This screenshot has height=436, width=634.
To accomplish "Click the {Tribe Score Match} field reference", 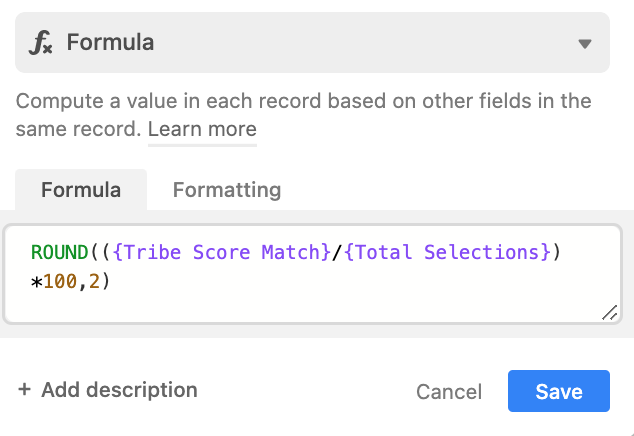I will 222,252.
